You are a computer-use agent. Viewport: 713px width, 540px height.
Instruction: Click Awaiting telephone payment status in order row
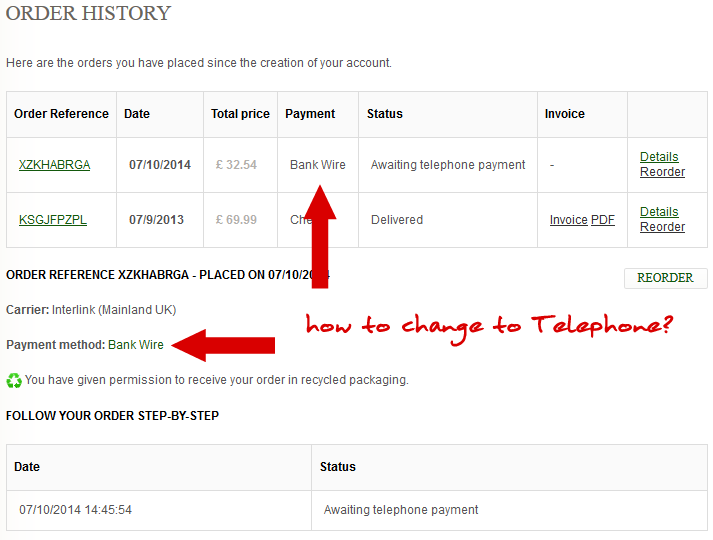pos(448,165)
